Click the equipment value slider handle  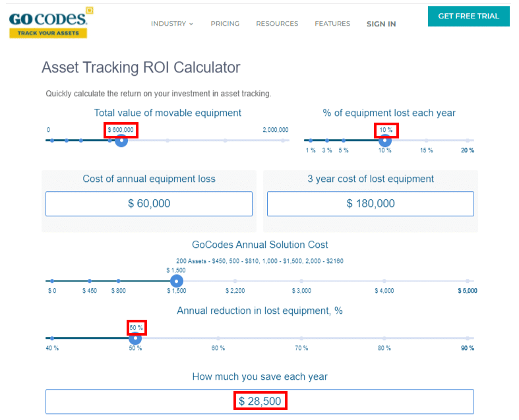(x=121, y=140)
